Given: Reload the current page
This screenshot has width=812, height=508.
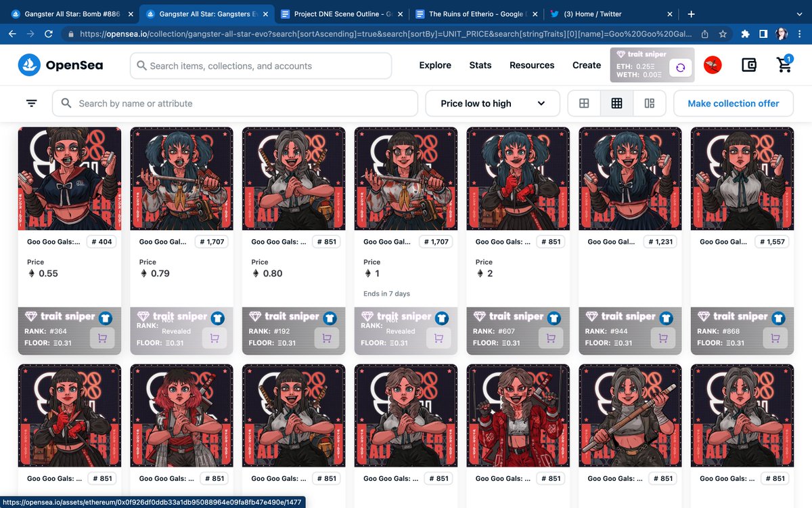Looking at the screenshot, I should 49,34.
